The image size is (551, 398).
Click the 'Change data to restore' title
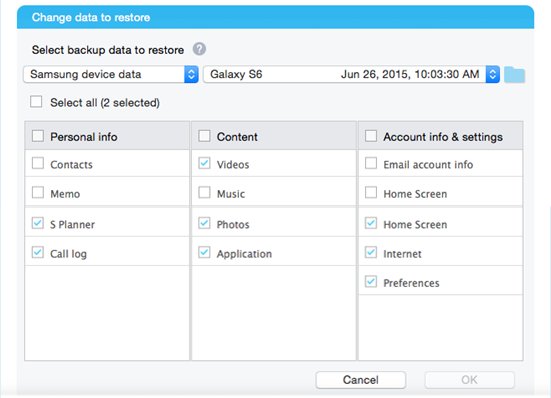click(91, 18)
